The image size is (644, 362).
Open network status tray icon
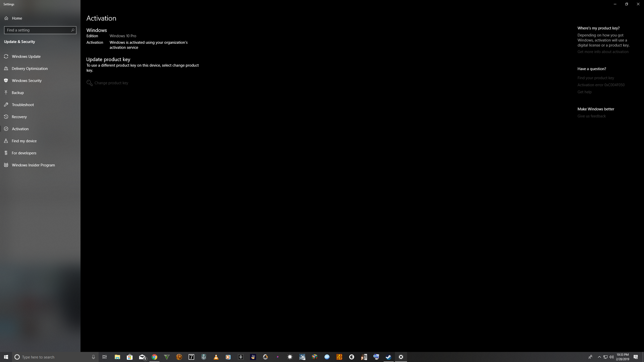pos(605,357)
